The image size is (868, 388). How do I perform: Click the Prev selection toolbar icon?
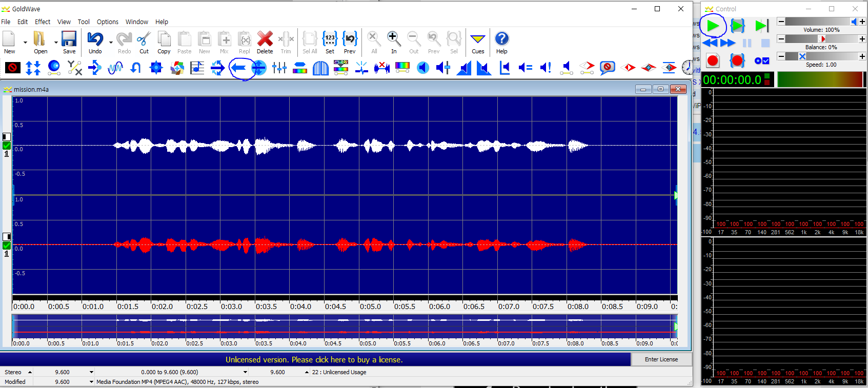click(350, 42)
